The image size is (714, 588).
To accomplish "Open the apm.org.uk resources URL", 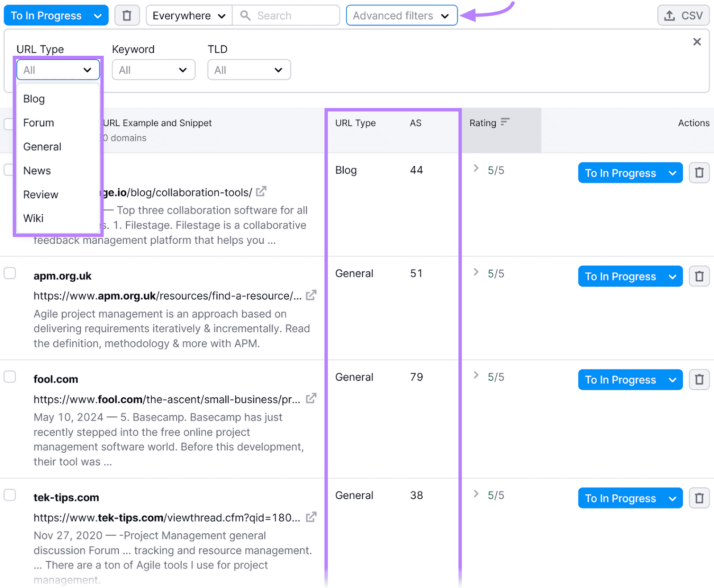I will [167, 296].
